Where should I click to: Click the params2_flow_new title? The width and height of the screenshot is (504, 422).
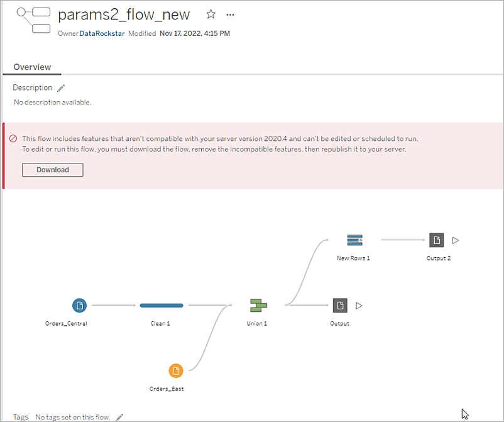tap(124, 15)
